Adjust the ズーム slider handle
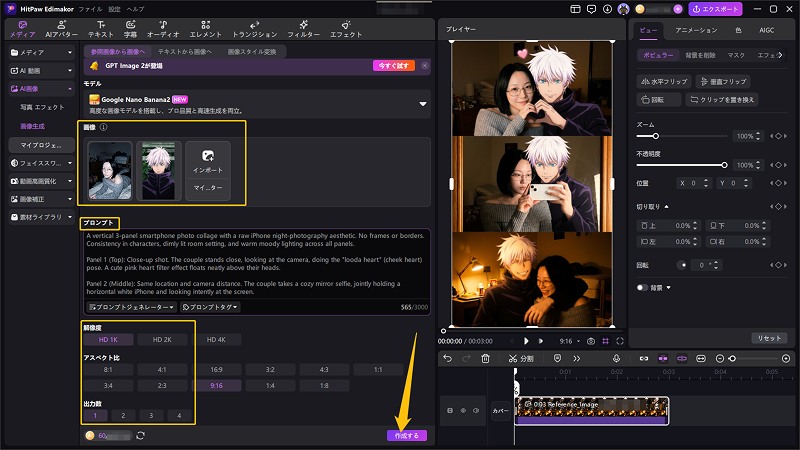The height and width of the screenshot is (450, 800). click(656, 136)
